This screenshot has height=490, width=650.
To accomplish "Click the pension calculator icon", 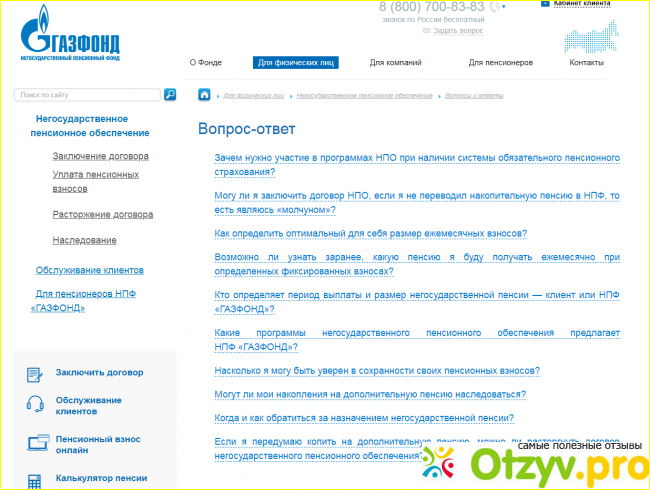I will [35, 479].
